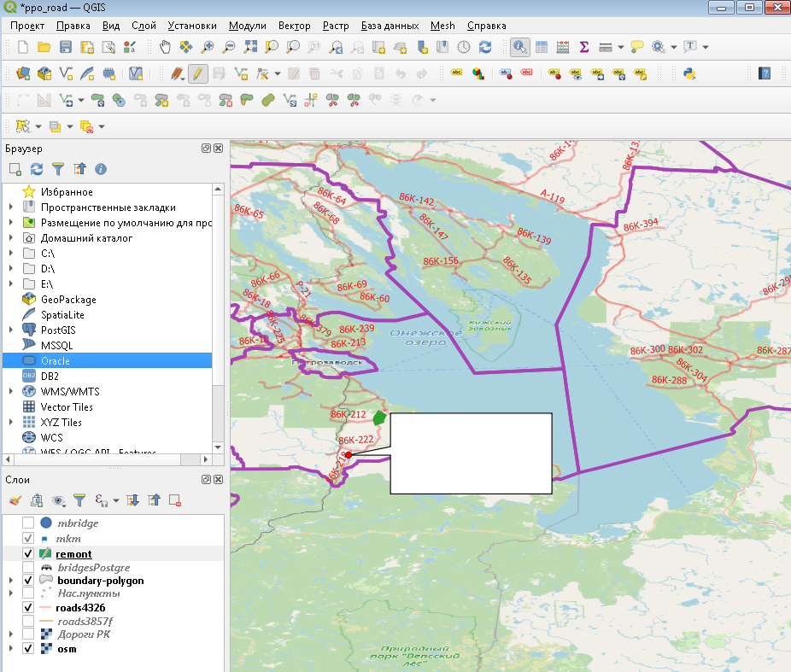Click Save Project floppy disk icon

click(x=66, y=47)
